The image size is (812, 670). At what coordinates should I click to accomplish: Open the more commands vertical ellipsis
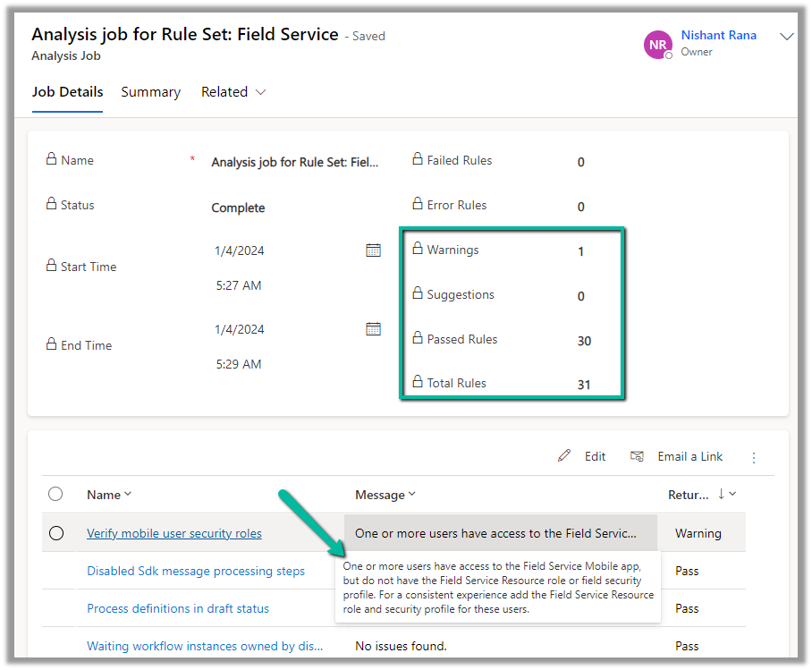(x=754, y=457)
